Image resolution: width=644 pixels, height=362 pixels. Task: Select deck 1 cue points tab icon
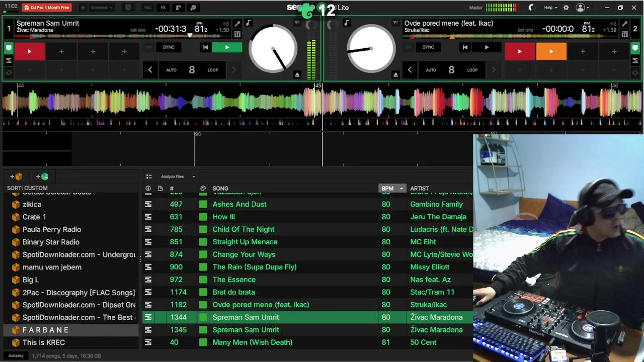(x=9, y=48)
